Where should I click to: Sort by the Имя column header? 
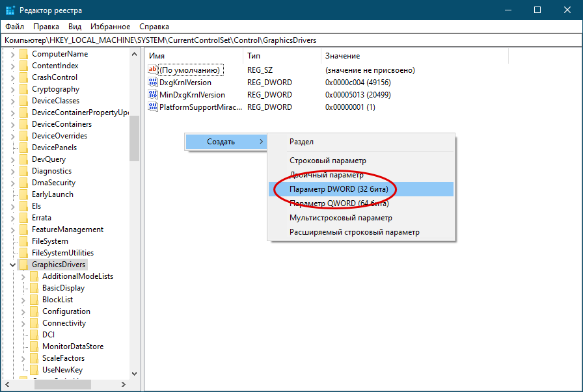point(193,56)
